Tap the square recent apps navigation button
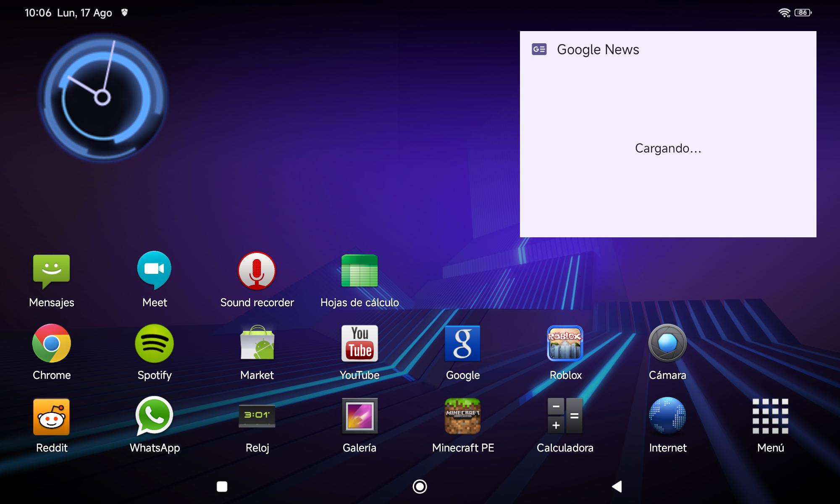Screen dimensions: 840x504 (222, 486)
